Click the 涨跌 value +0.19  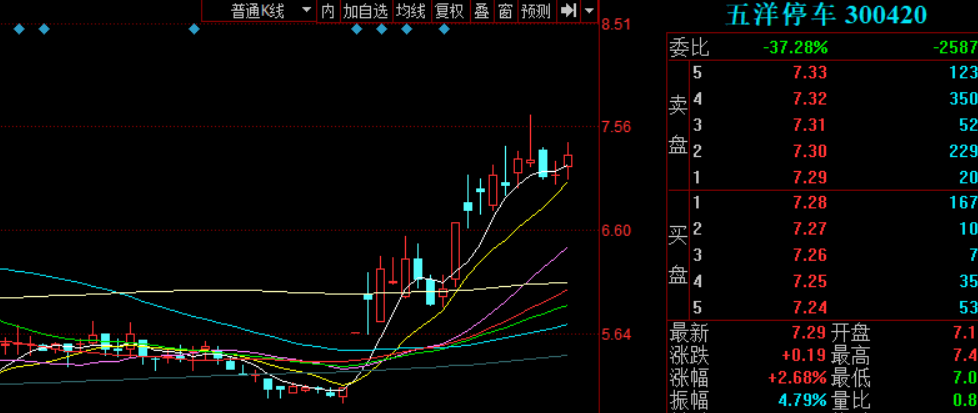click(804, 356)
